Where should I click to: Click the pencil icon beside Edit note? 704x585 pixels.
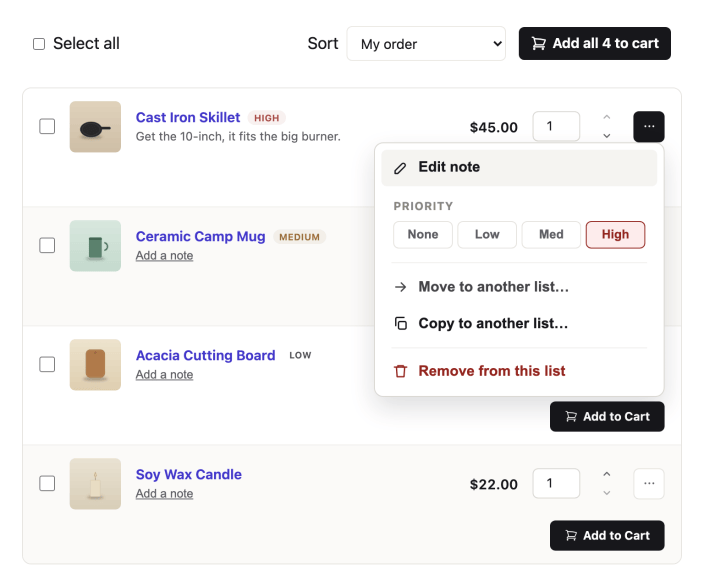(x=400, y=168)
